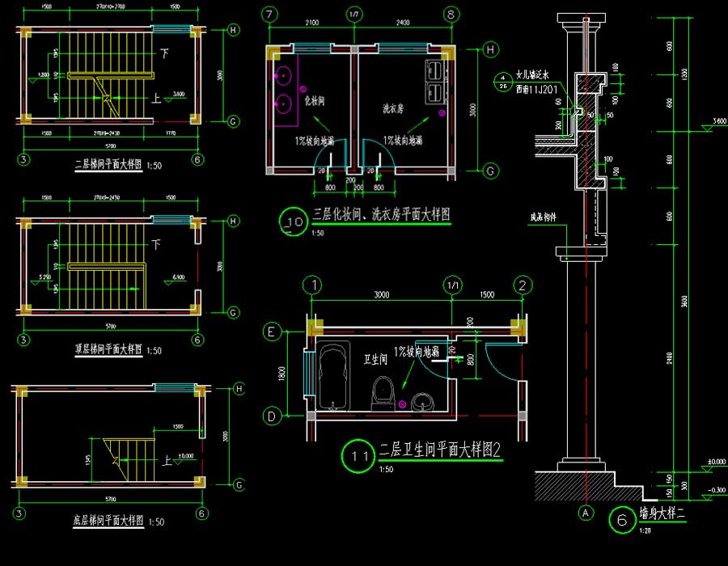Select the 卫生间 room label
Viewport: 728px width, 566px height.
point(375,359)
